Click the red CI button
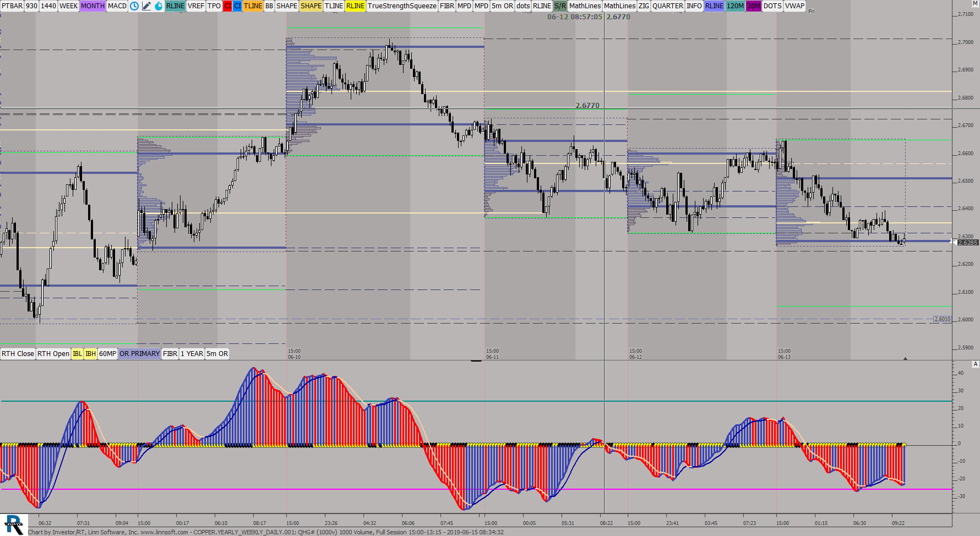The height and width of the screenshot is (536, 980). (x=227, y=6)
